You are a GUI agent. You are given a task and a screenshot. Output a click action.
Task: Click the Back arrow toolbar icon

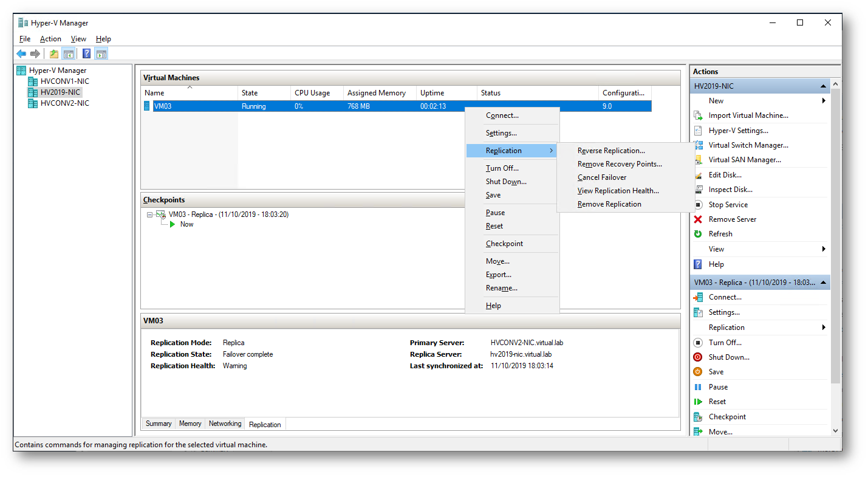click(22, 53)
